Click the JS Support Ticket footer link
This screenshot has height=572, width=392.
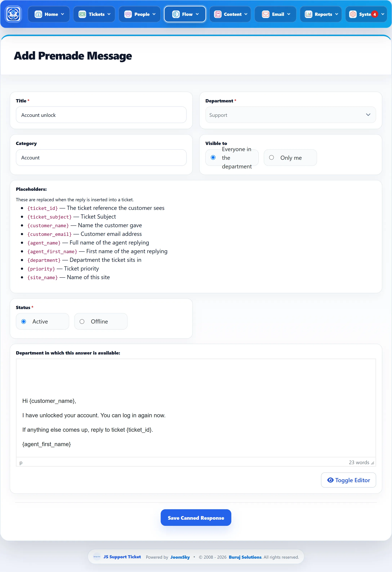tap(122, 557)
